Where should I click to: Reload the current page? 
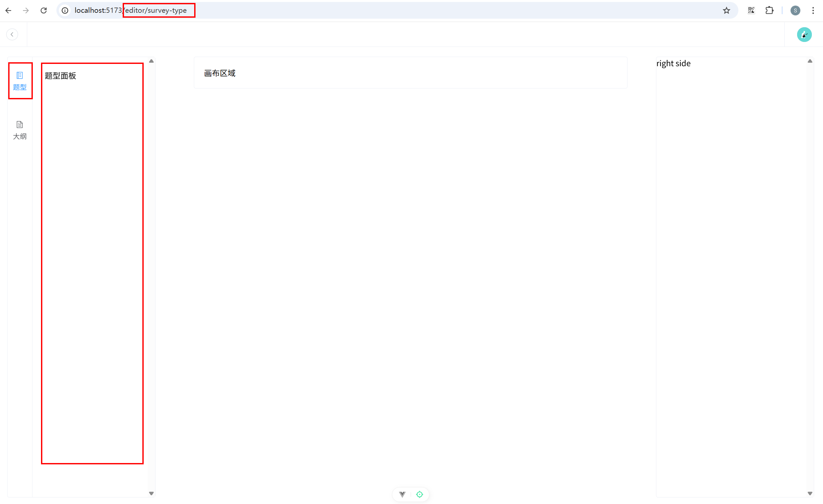click(x=43, y=10)
